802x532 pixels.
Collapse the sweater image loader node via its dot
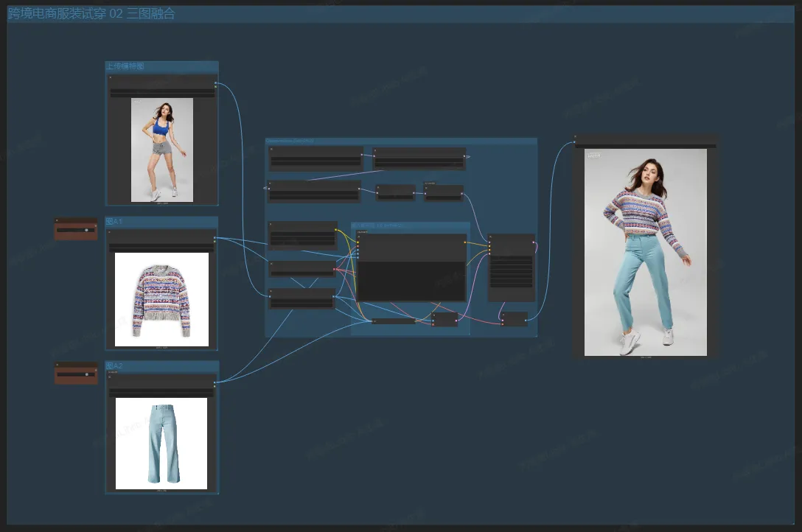pos(111,231)
